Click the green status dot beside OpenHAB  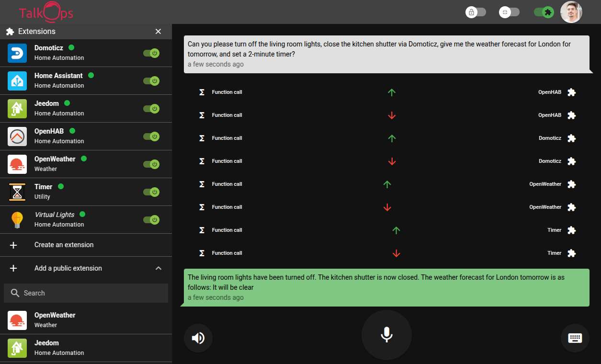[x=73, y=131]
